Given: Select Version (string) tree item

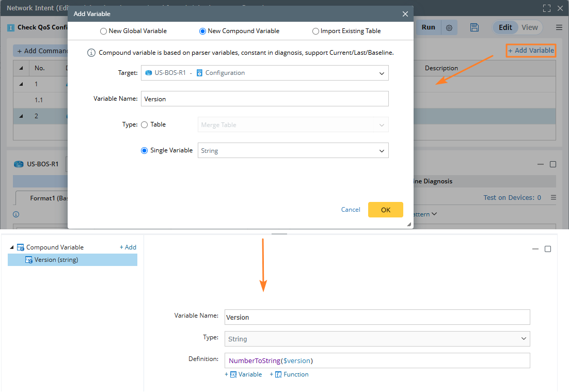Looking at the screenshot, I should [x=56, y=260].
